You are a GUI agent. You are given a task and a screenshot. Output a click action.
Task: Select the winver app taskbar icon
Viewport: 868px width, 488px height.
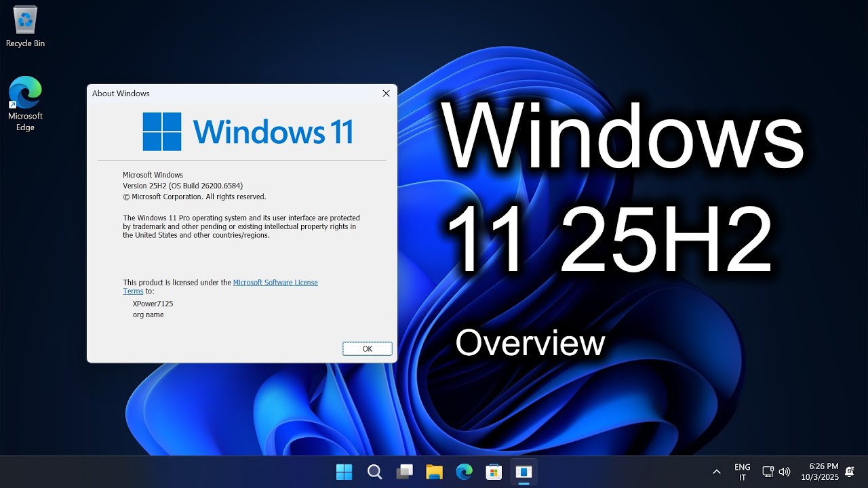coord(524,472)
